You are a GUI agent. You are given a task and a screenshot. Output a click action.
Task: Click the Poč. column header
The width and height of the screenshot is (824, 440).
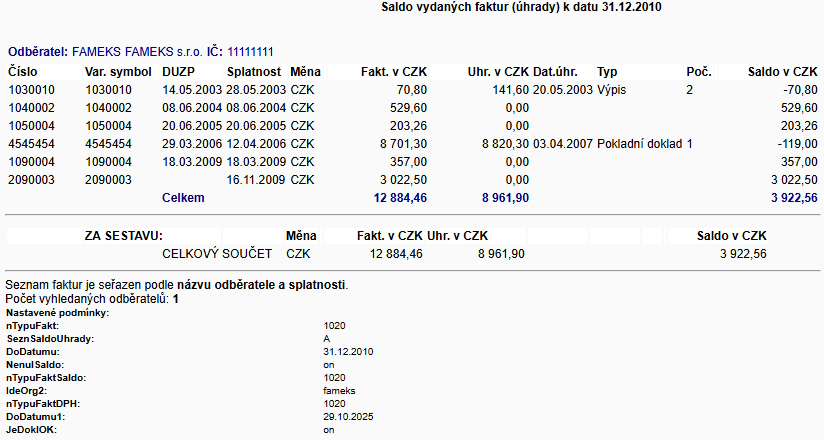(x=698, y=72)
